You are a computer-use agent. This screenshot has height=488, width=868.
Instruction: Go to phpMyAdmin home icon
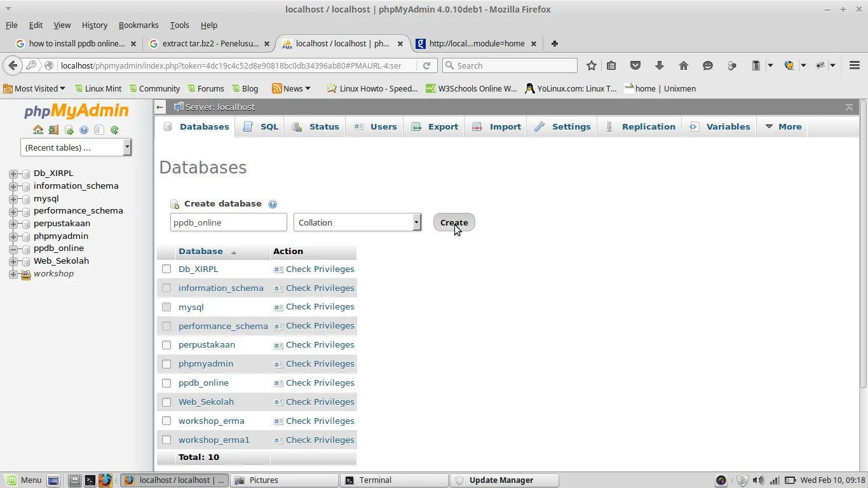[38, 130]
